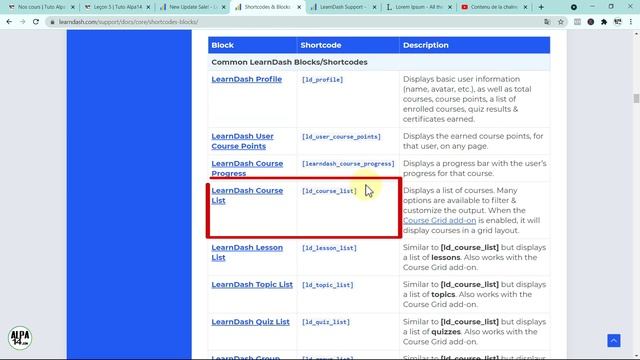The height and width of the screenshot is (360, 640).
Task: Open the LearnDash Course List link
Action: tap(247, 196)
